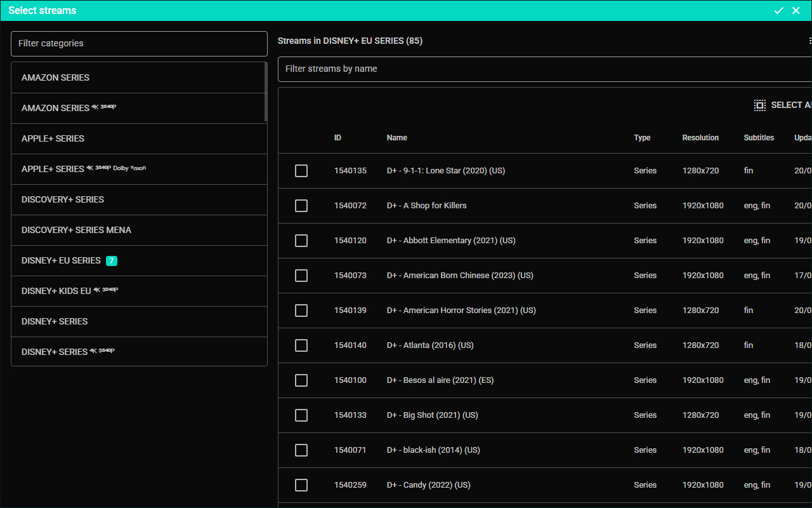Click 'D+ - Abbott Elementary (2021) (US)' name

pos(451,241)
